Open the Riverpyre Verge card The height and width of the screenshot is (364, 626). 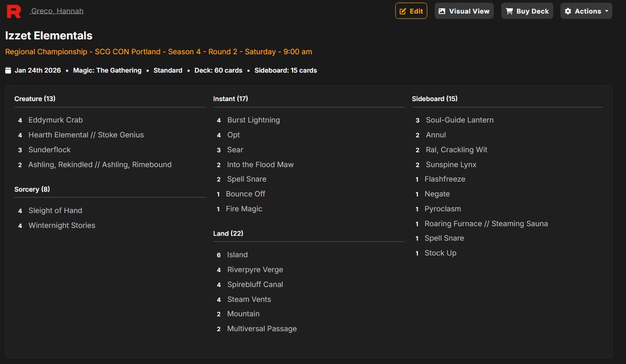[x=255, y=270]
